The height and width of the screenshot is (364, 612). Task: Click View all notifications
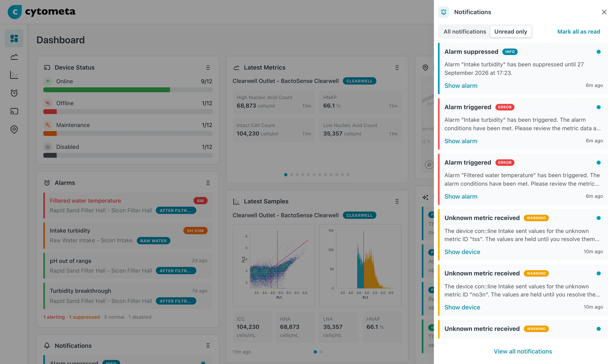click(x=523, y=351)
